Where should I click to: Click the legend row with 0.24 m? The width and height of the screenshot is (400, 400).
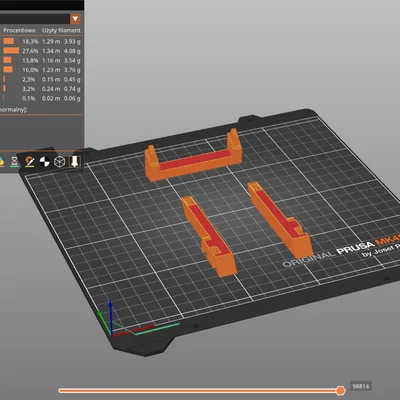coord(41,89)
